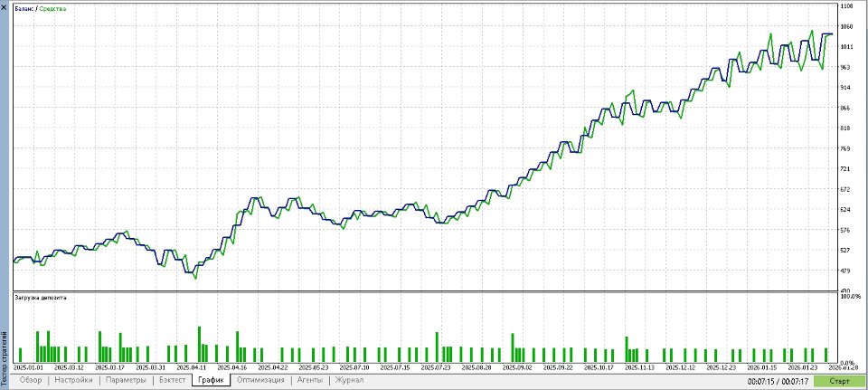Open the Параметры tab
This screenshot has height=390, width=868.
coord(126,380)
